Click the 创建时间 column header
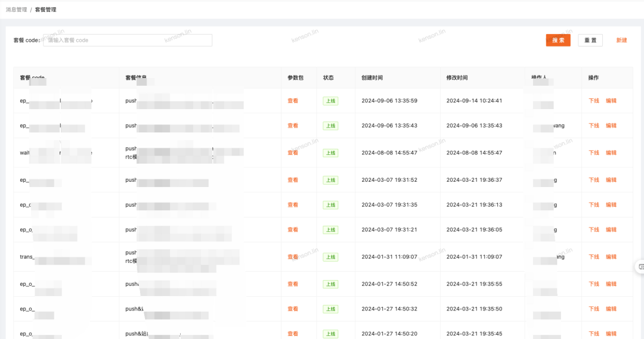The width and height of the screenshot is (644, 339). (x=372, y=77)
